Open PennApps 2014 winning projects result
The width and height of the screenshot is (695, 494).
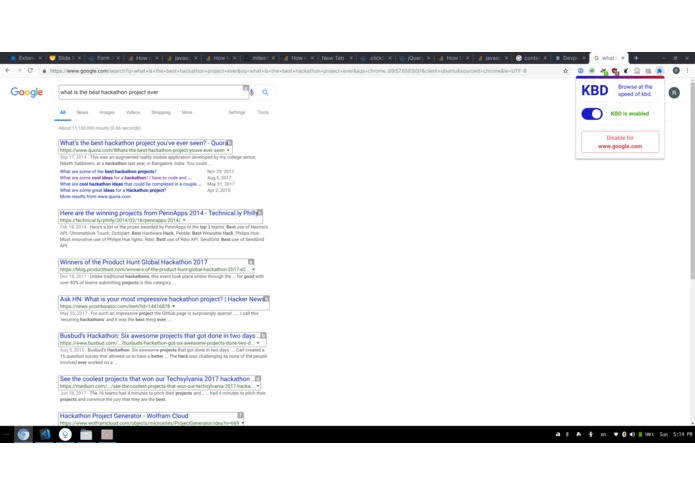click(159, 213)
